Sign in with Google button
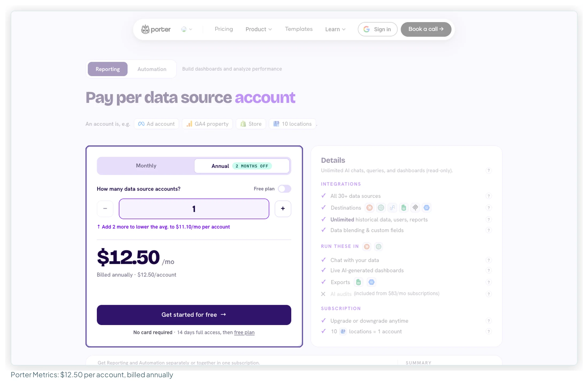The image size is (588, 385). click(377, 29)
